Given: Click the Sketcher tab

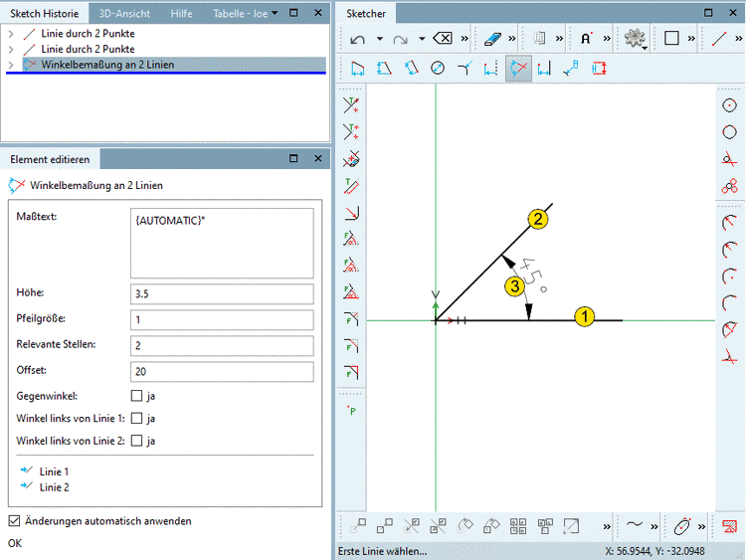Looking at the screenshot, I should (366, 13).
